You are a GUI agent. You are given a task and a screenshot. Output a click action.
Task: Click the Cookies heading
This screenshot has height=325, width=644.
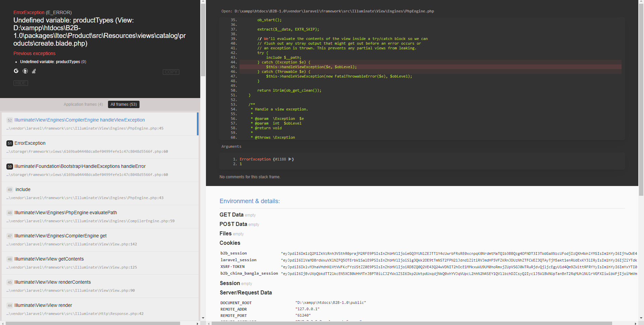click(230, 243)
